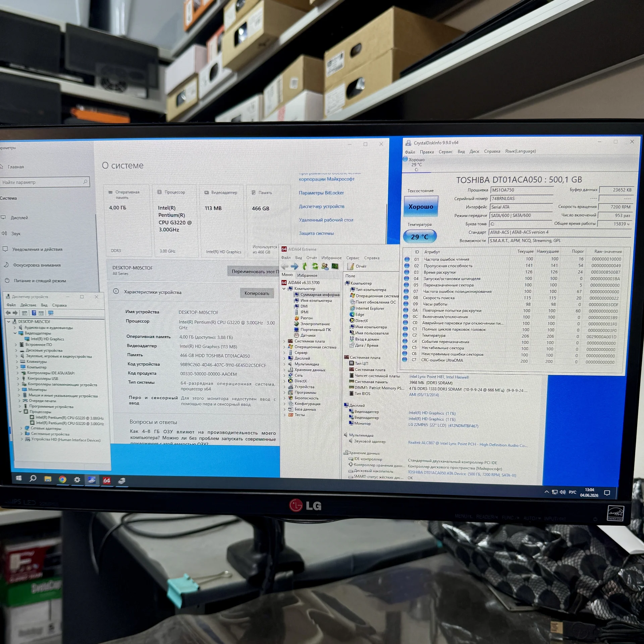Click the blue help icon in Диспетчер устройств
Screen dimensions: 644x644
(x=34, y=313)
